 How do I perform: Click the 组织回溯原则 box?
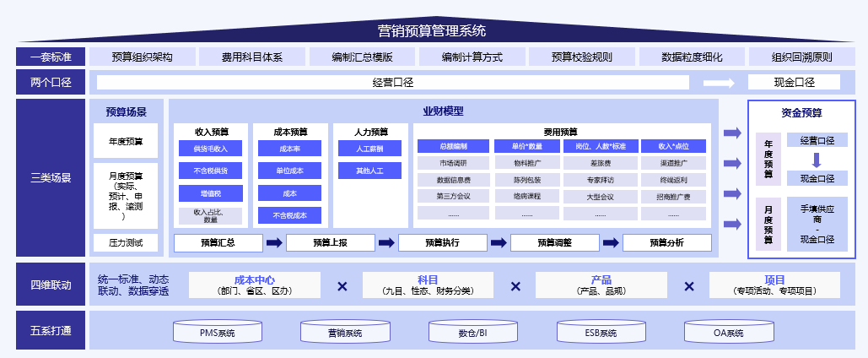(x=802, y=57)
